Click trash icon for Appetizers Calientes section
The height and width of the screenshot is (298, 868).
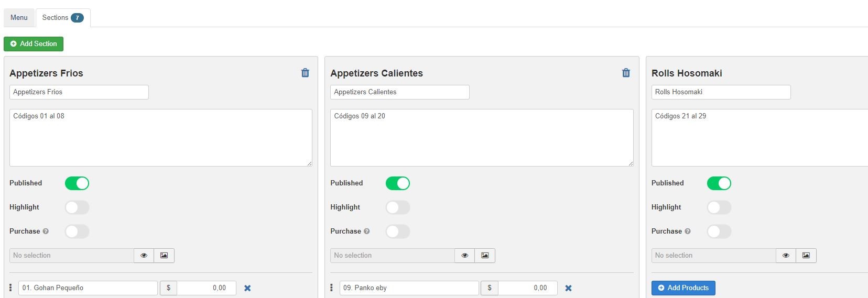[626, 73]
